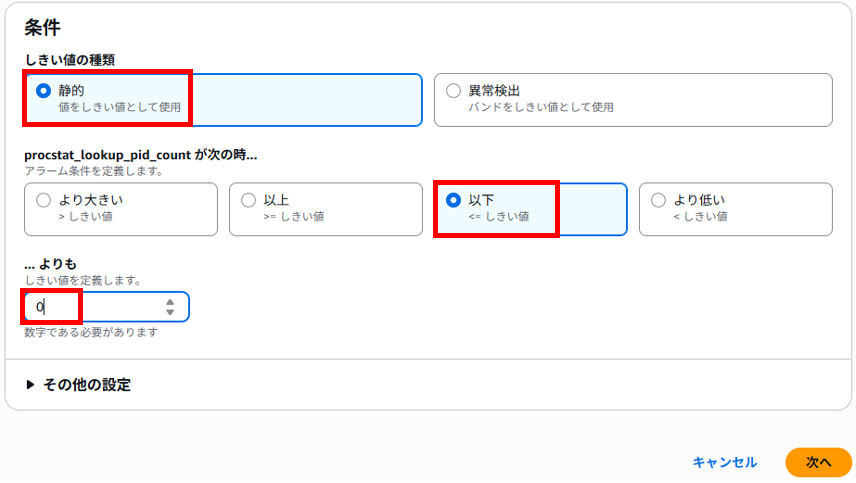The width and height of the screenshot is (856, 483).
Task: Select the 静的 threshold type radio button
Action: tap(44, 91)
